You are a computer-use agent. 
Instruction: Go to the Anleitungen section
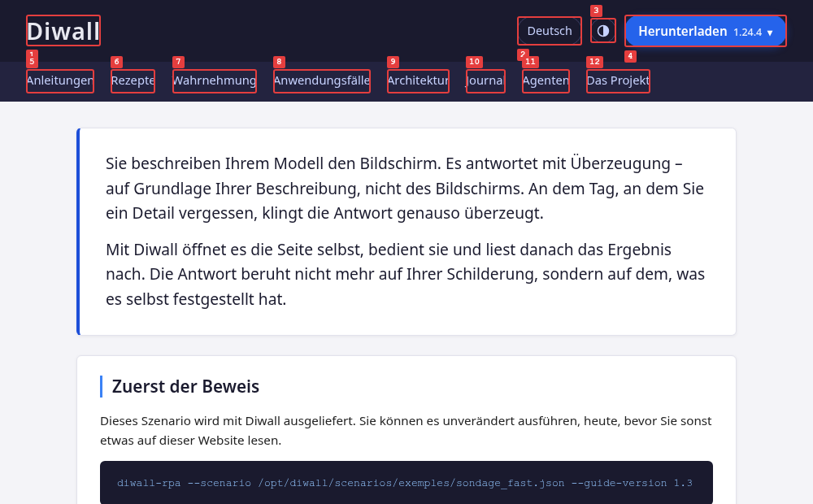click(x=60, y=81)
